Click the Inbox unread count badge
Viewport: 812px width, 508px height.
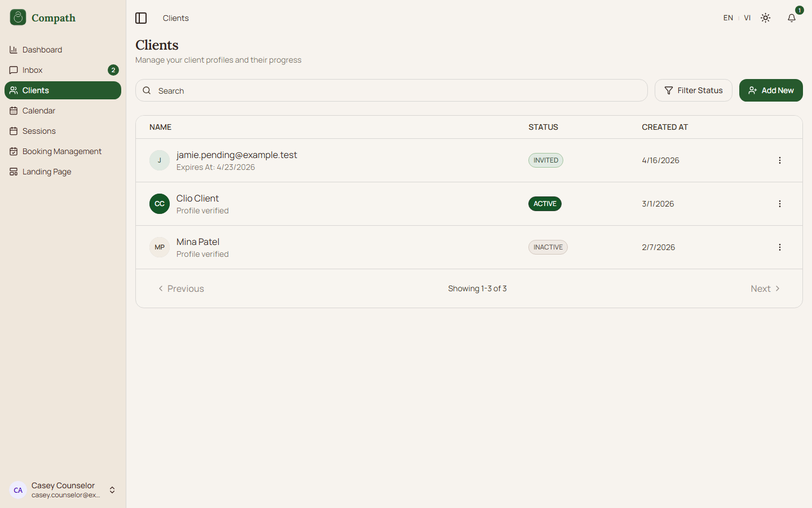(x=113, y=70)
